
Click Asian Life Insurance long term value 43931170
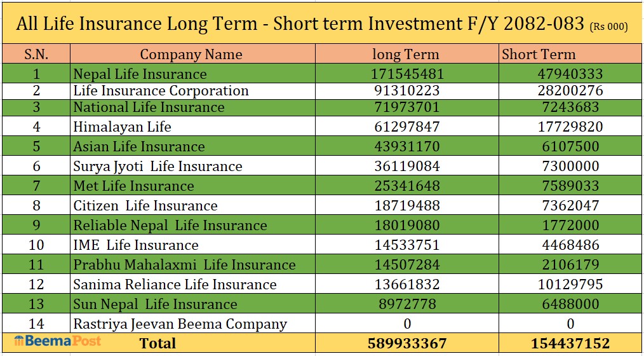[x=405, y=146]
